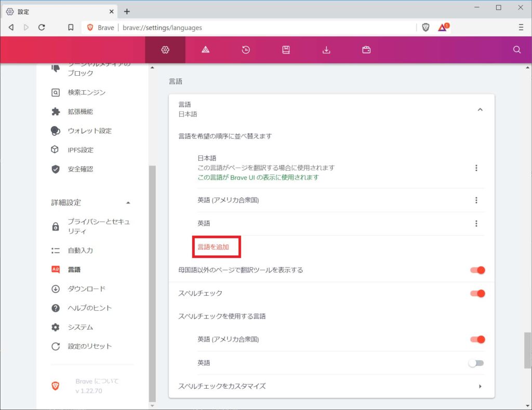Expand スペルチェックをカスタマイズ arrow
532x410 pixels.
(480, 386)
